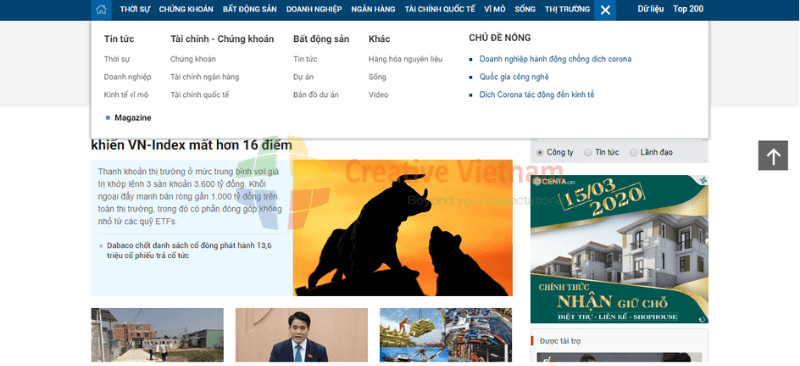Open Tài chính ngân hàng submenu link
The image size is (800, 366).
(205, 77)
